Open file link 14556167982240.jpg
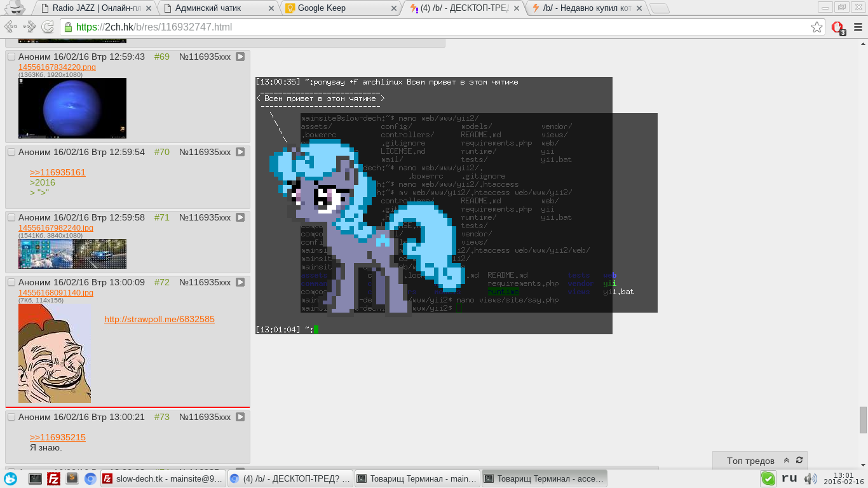The width and height of the screenshot is (868, 488). click(x=56, y=227)
